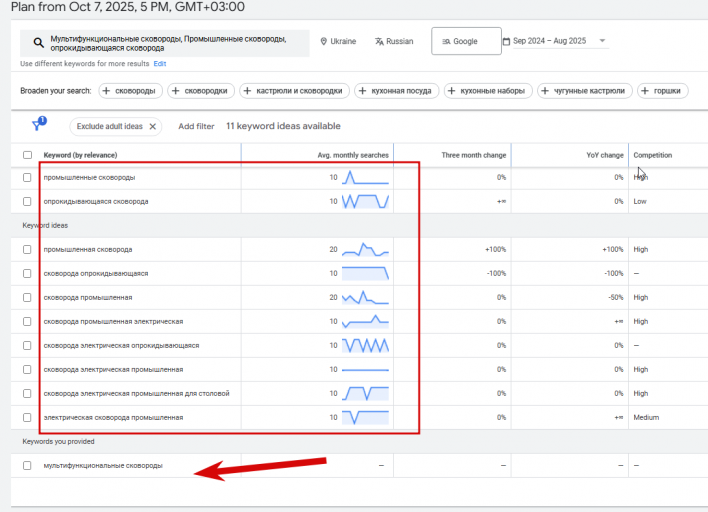Click trend sparkline for промышленные сковороды
Image resolution: width=708 pixels, height=512 pixels.
coord(365,177)
